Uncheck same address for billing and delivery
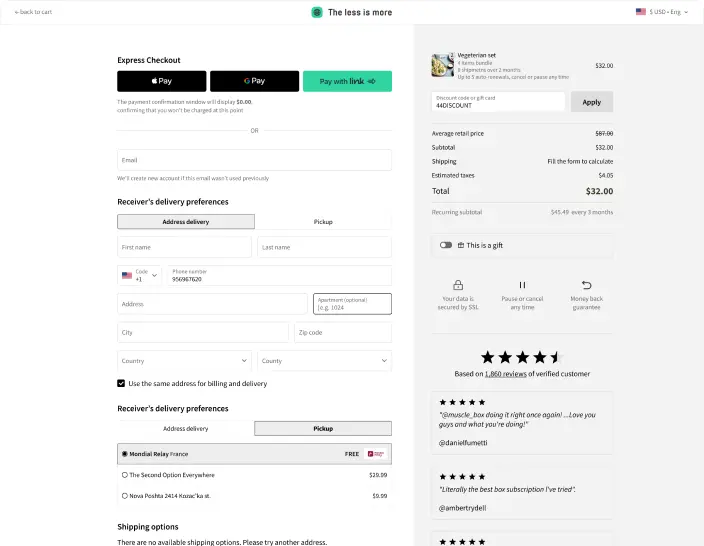Screen dimensions: 704x546 pos(122,383)
